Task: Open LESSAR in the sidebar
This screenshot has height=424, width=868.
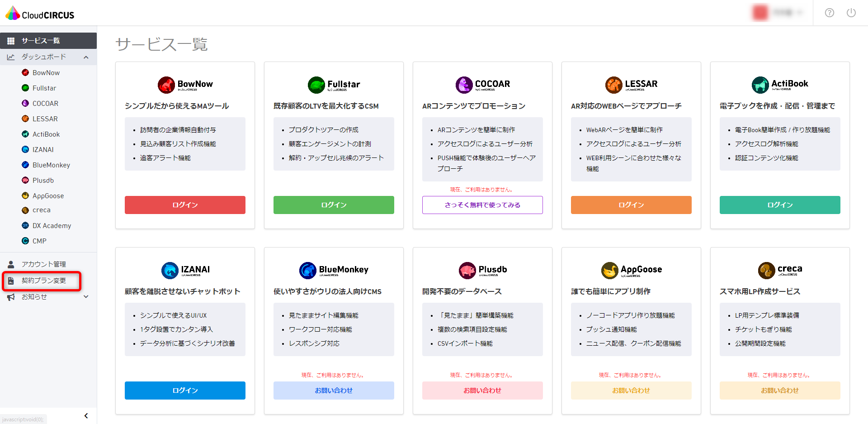Action: 45,119
